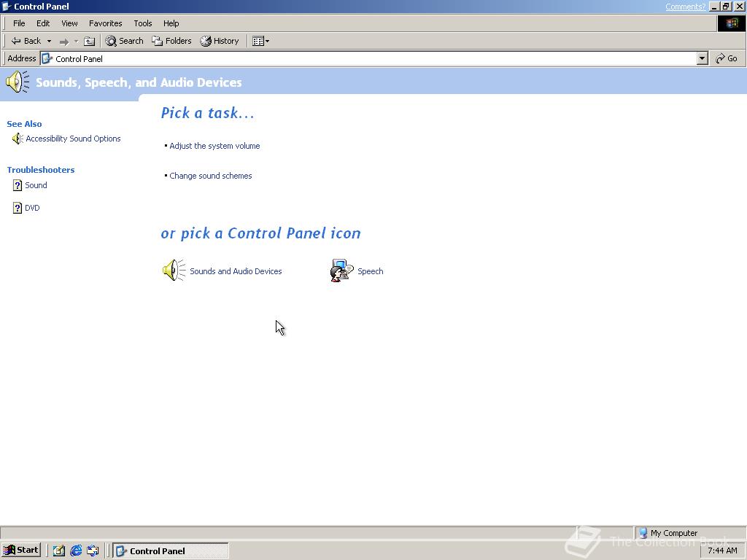Restore down the Control Panel window
Image resolution: width=747 pixels, height=560 pixels.
click(726, 7)
